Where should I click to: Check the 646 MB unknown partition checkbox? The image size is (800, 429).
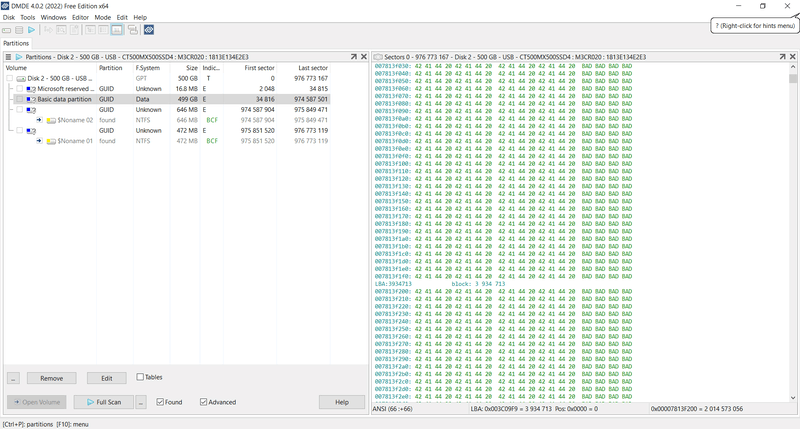[20, 110]
